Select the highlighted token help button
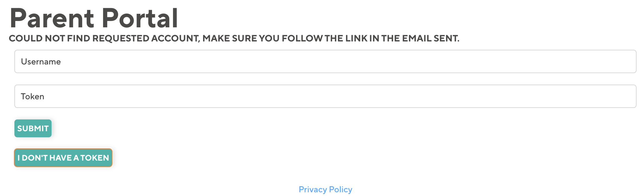This screenshot has width=644, height=196. tap(63, 158)
